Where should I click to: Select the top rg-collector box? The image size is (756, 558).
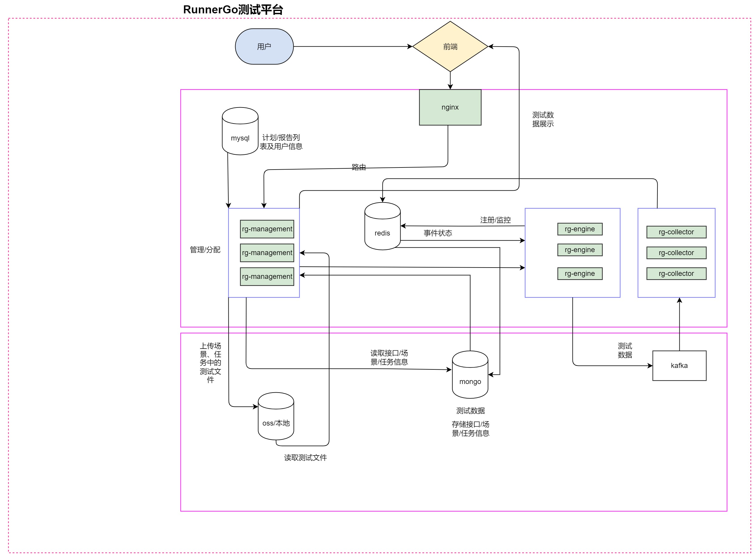click(x=676, y=232)
